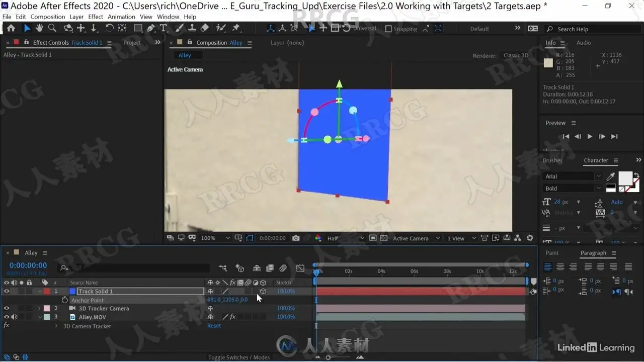The width and height of the screenshot is (644, 362).
Task: Select the Roto Brush tool
Action: coord(221,29)
